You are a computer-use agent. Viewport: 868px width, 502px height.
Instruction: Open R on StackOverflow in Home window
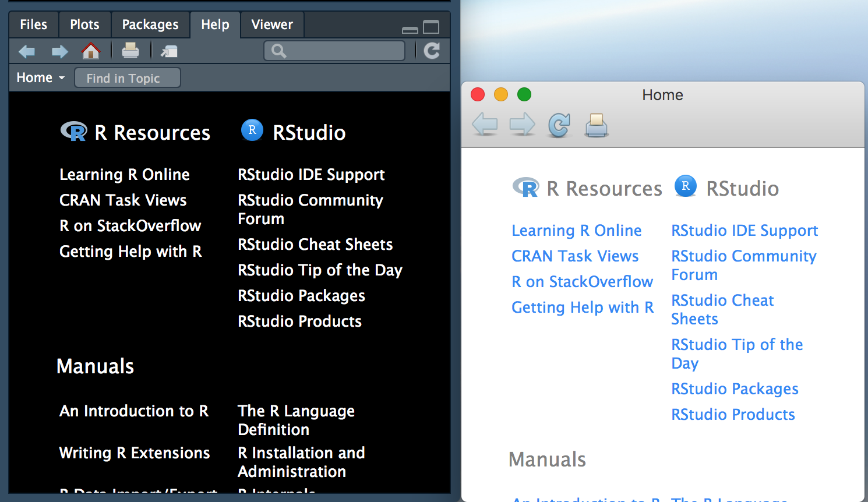tap(582, 282)
